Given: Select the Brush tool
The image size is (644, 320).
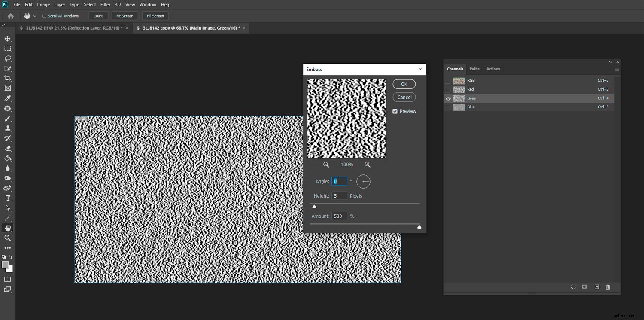Looking at the screenshot, I should (x=8, y=119).
